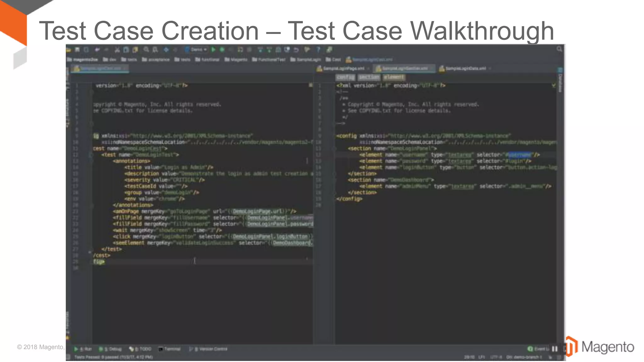This screenshot has width=644, height=362.
Task: Open the Version Control tool window
Action: click(x=209, y=349)
